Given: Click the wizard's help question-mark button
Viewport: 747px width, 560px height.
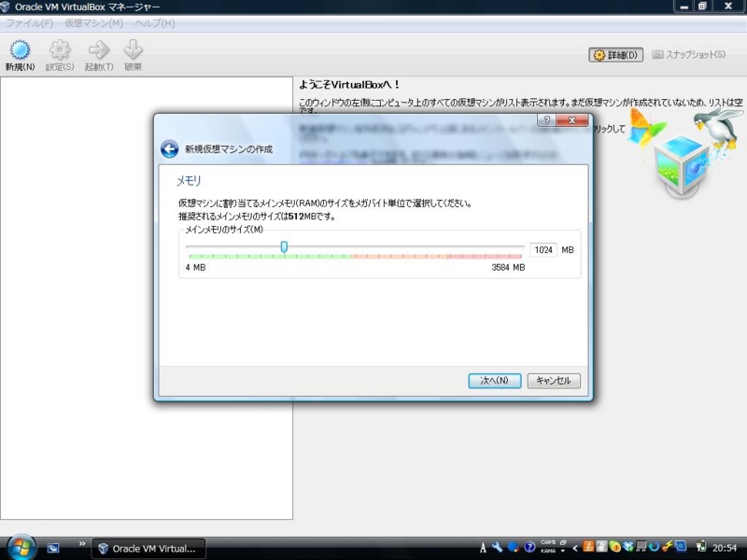Looking at the screenshot, I should coord(546,120).
